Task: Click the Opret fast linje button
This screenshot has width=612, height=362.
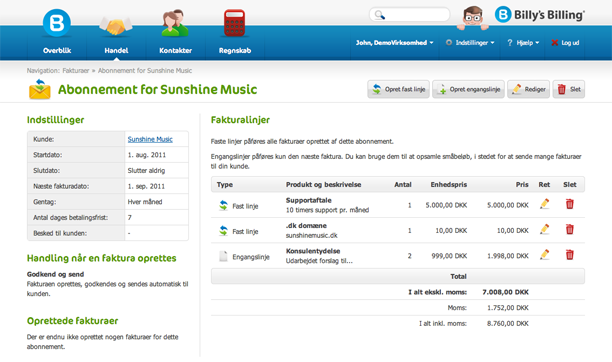Action: (x=399, y=89)
